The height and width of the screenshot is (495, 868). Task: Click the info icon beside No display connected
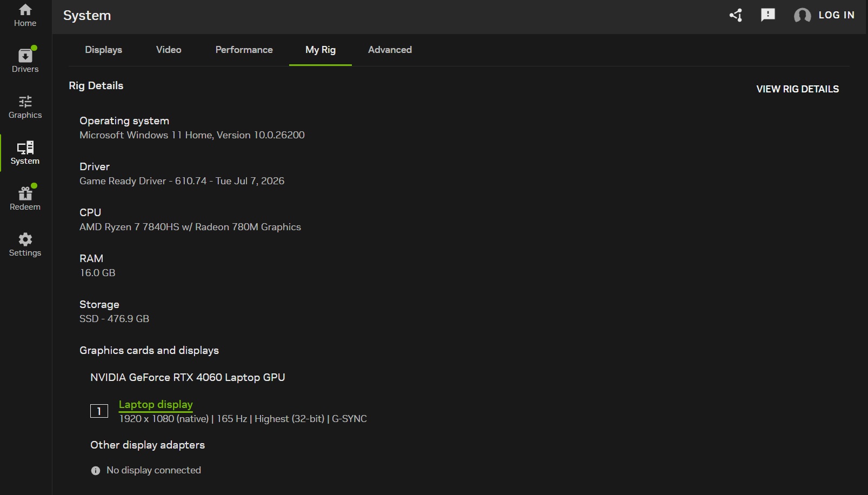[96, 471]
